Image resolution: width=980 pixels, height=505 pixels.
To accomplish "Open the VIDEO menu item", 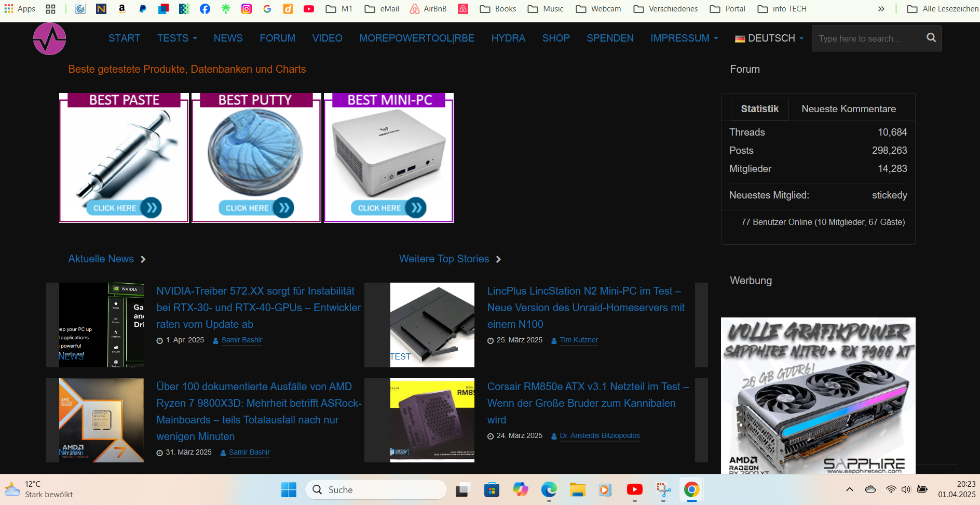I will 328,38.
